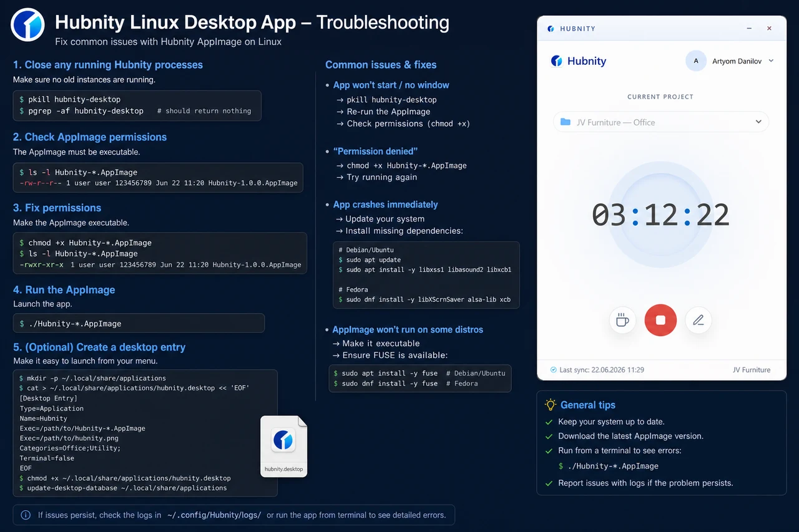The image size is (799, 532).
Task: Click the coffee cup break button
Action: tap(622, 321)
